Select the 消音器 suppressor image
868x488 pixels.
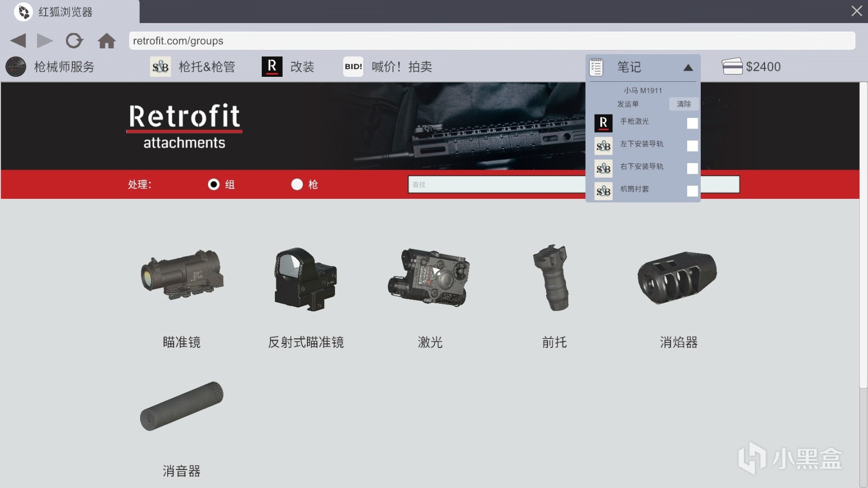tap(181, 406)
